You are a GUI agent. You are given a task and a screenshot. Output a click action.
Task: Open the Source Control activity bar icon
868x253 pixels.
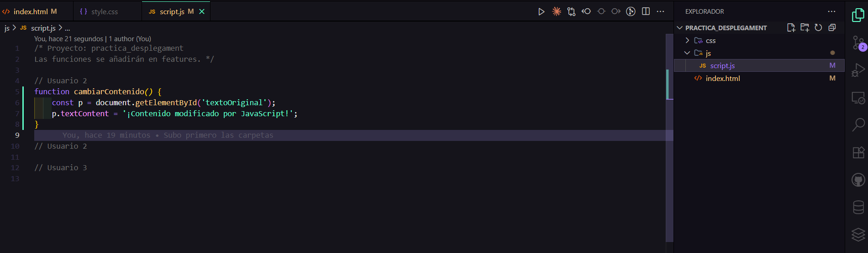[x=858, y=43]
